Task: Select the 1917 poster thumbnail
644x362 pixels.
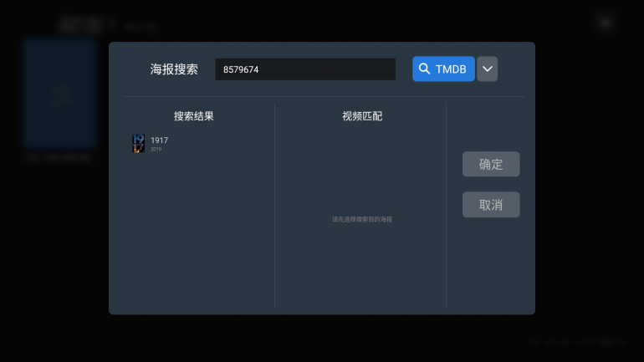Action: (138, 144)
